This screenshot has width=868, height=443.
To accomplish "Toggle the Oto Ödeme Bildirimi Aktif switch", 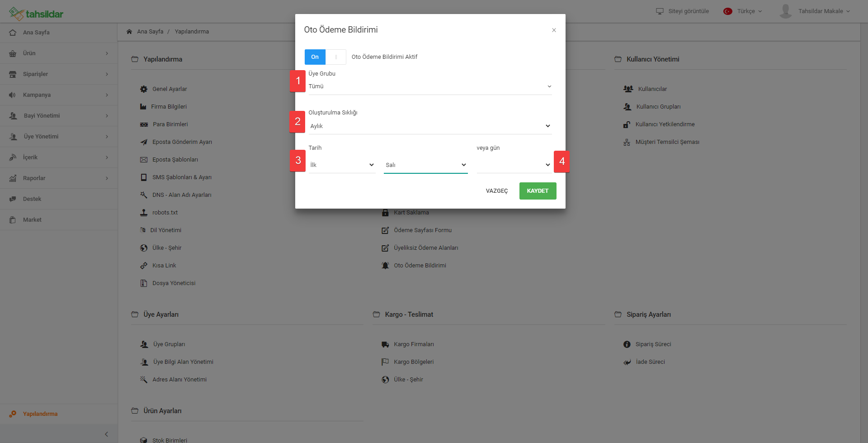I will (325, 57).
